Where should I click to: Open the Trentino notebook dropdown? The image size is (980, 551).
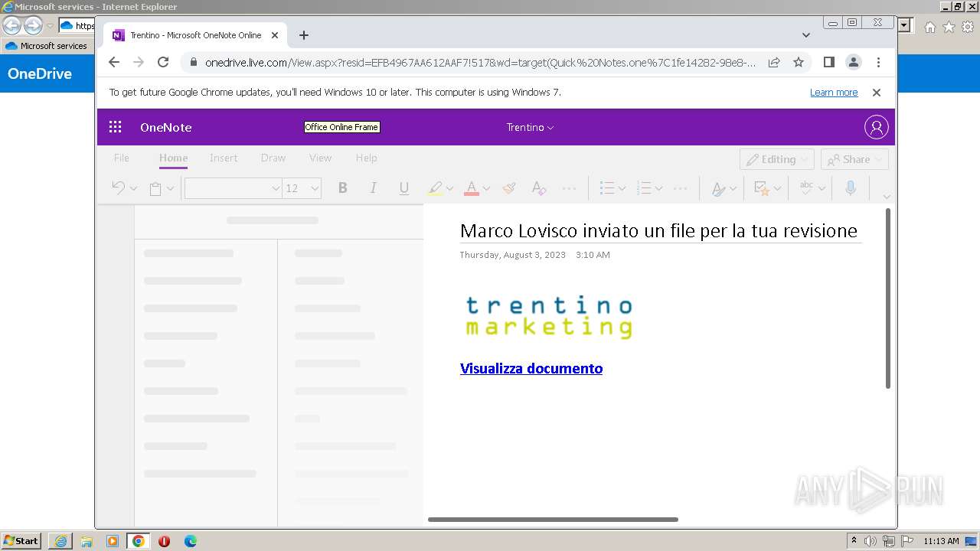[530, 127]
